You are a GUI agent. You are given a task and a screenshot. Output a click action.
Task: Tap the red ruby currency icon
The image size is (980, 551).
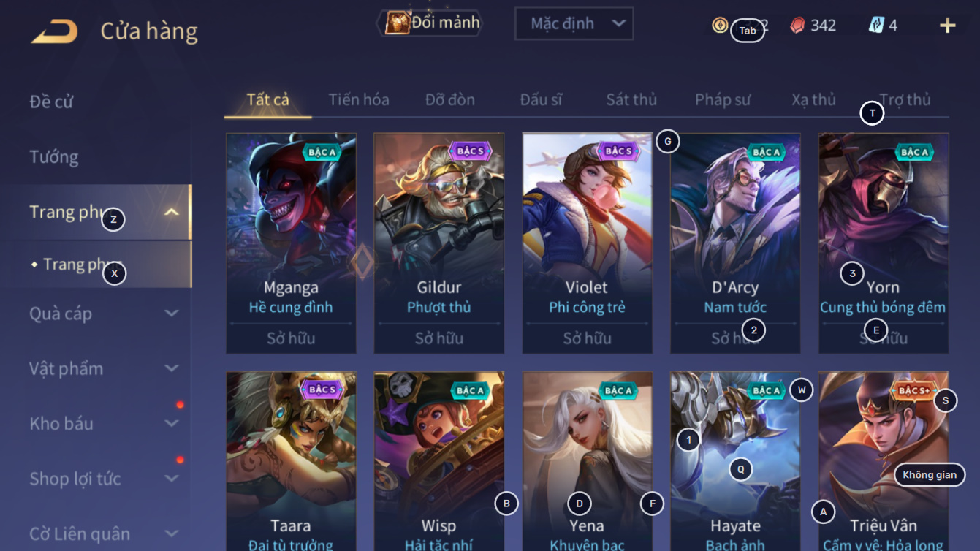click(798, 26)
